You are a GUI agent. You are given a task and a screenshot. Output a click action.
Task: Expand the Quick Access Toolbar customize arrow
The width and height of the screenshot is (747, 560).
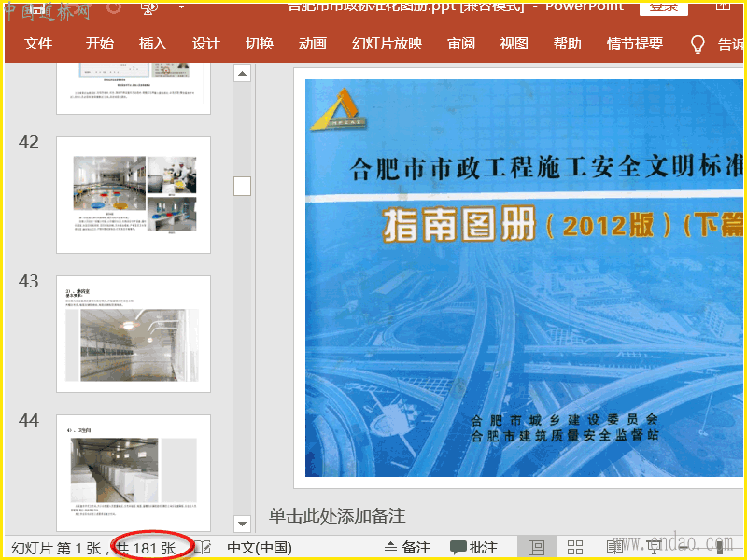click(x=181, y=7)
